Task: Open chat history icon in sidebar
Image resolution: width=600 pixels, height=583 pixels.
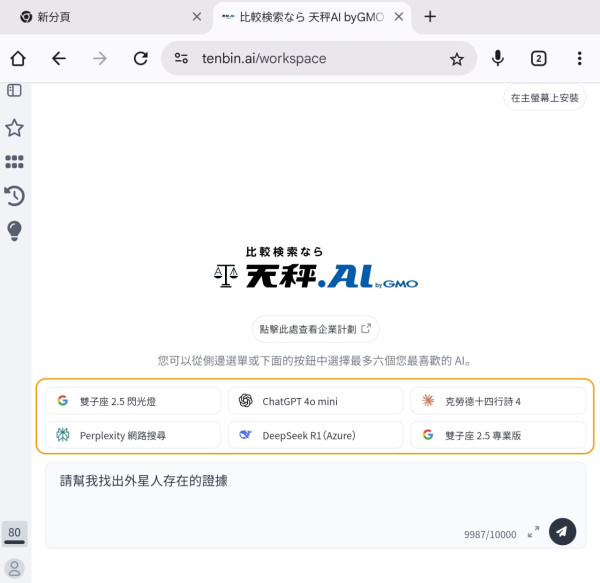Action: pos(15,196)
